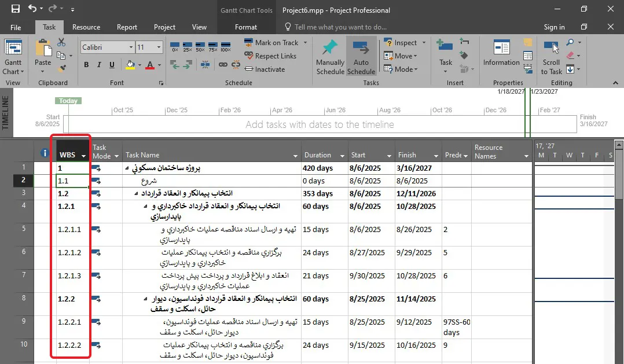Viewport: 624px width, 364px height.
Task: Click the background fill color bucket
Action: coord(130,65)
